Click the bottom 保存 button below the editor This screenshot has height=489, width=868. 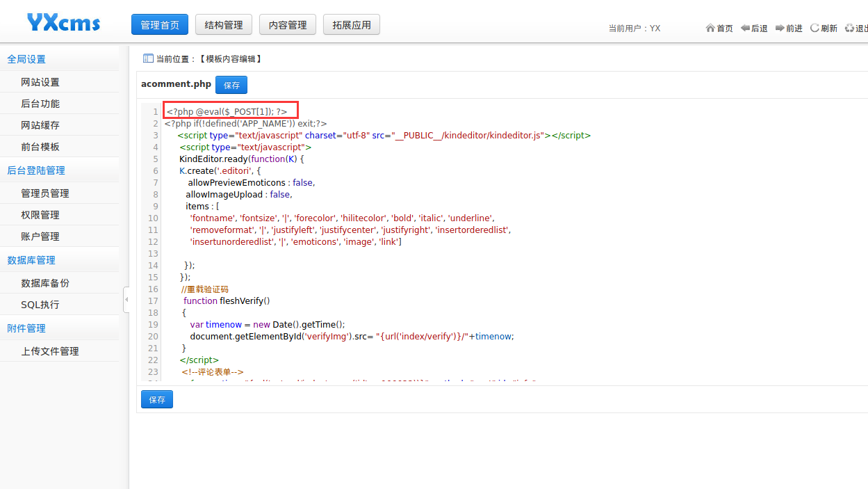click(157, 399)
